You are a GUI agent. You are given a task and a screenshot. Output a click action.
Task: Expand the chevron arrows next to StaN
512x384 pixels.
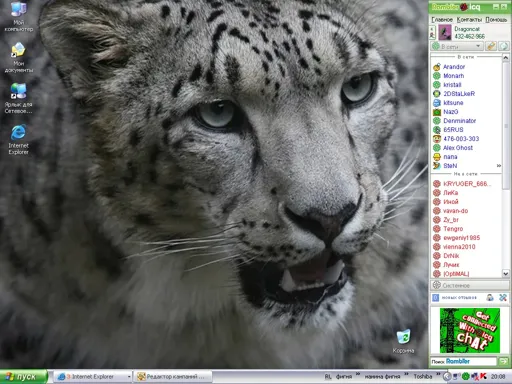(499, 166)
